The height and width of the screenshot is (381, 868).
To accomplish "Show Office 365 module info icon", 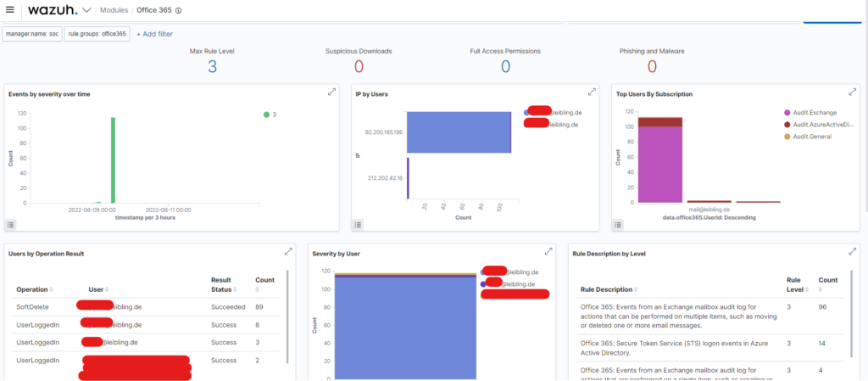I will point(178,10).
